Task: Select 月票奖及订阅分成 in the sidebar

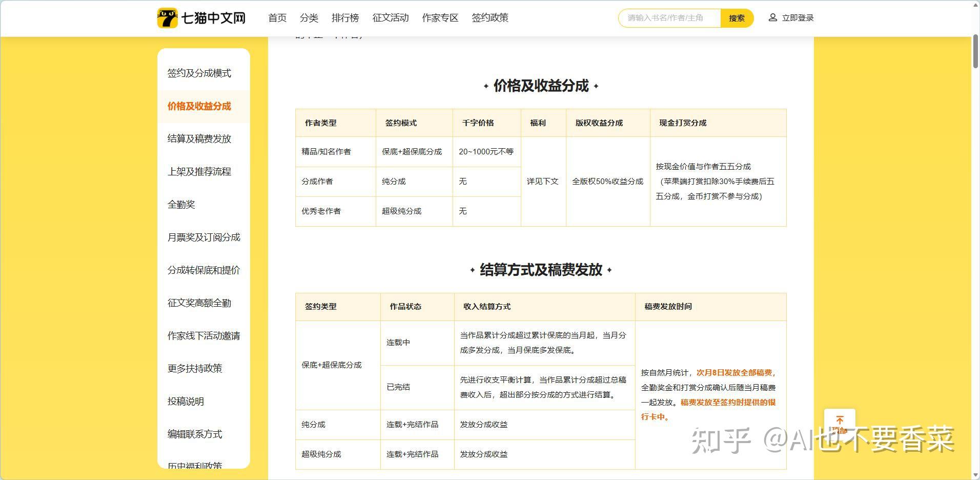Action: 204,237
